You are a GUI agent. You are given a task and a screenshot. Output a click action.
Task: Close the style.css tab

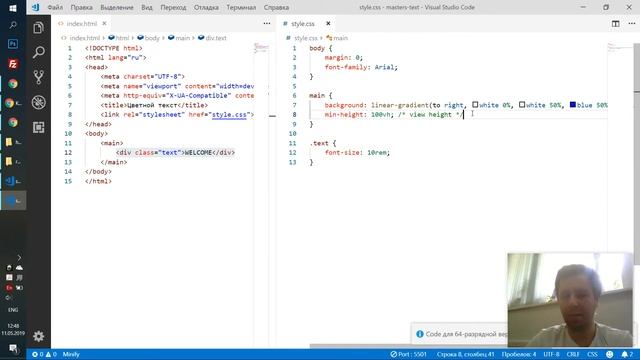coord(328,24)
